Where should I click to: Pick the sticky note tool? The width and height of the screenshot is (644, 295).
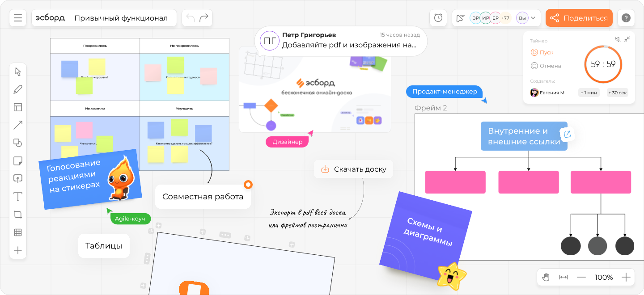pos(18,161)
